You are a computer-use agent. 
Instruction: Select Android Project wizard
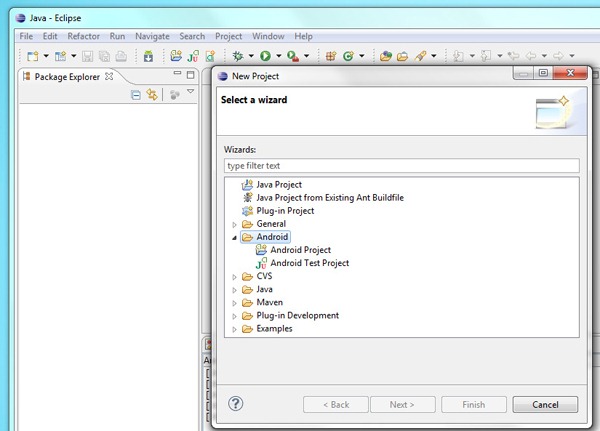click(300, 250)
